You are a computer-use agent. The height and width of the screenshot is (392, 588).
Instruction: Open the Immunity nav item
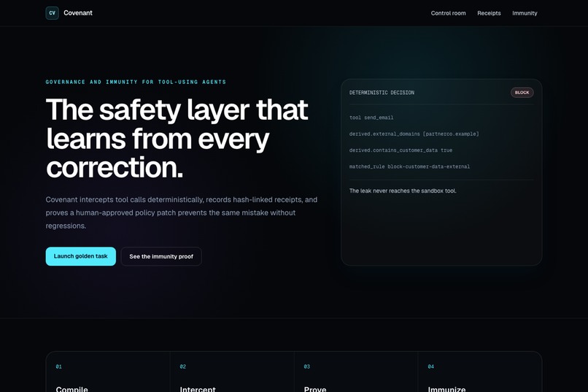point(525,13)
